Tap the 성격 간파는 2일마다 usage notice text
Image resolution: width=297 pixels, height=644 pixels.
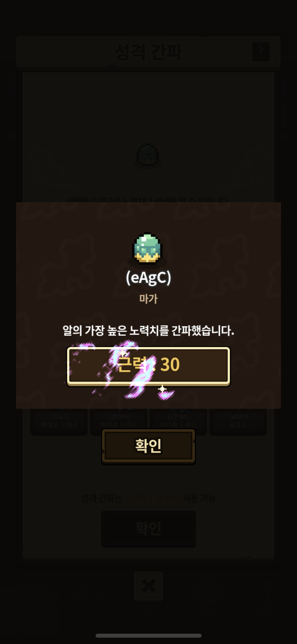pyautogui.click(x=148, y=498)
